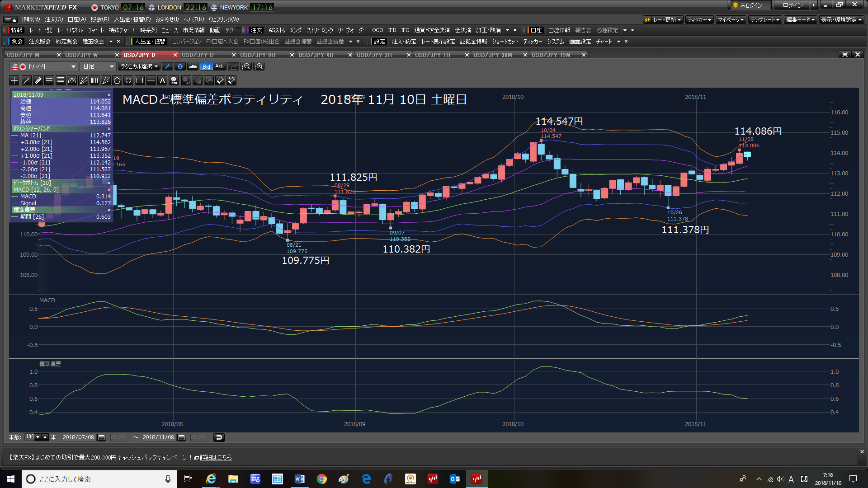Open the ティッカー dropdown in top bar
The width and height of the screenshot is (868, 488).
pos(699,19)
